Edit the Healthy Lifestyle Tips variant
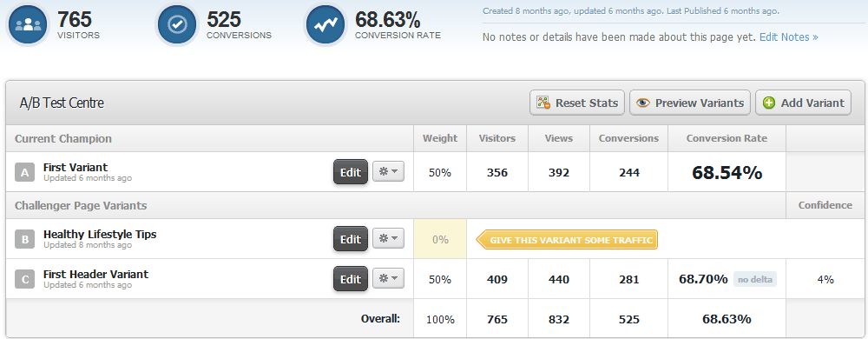 pyautogui.click(x=351, y=239)
